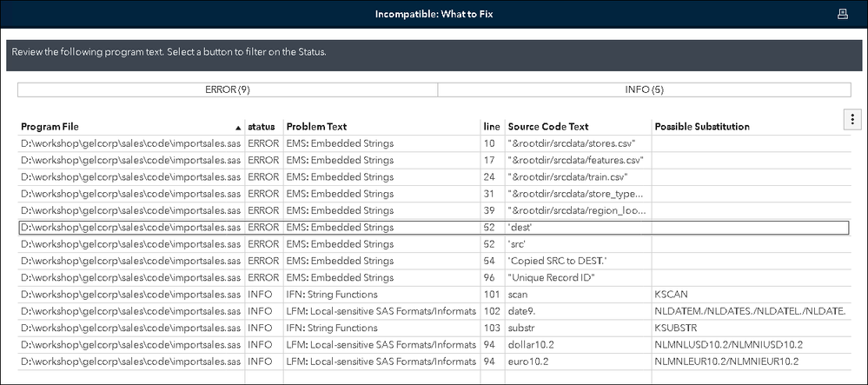This screenshot has height=385, width=868.
Task: Filter by ERROR (9) status button
Action: tap(228, 90)
